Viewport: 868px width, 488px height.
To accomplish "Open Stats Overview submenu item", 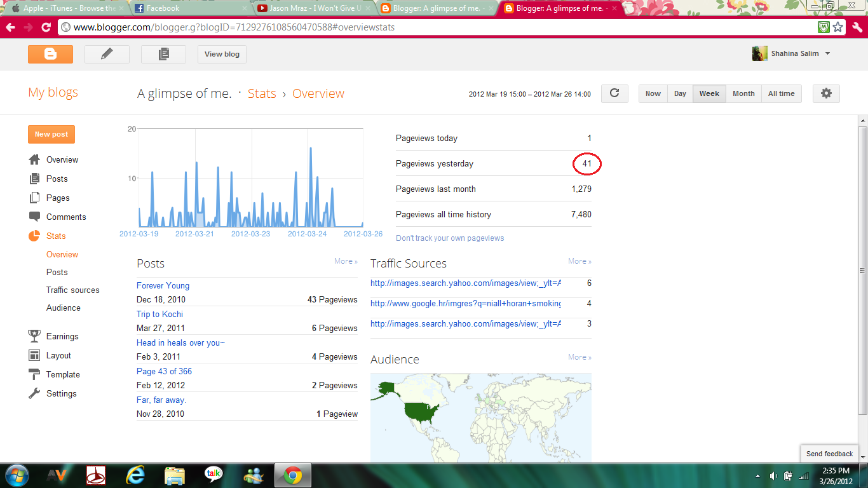I will [x=62, y=254].
